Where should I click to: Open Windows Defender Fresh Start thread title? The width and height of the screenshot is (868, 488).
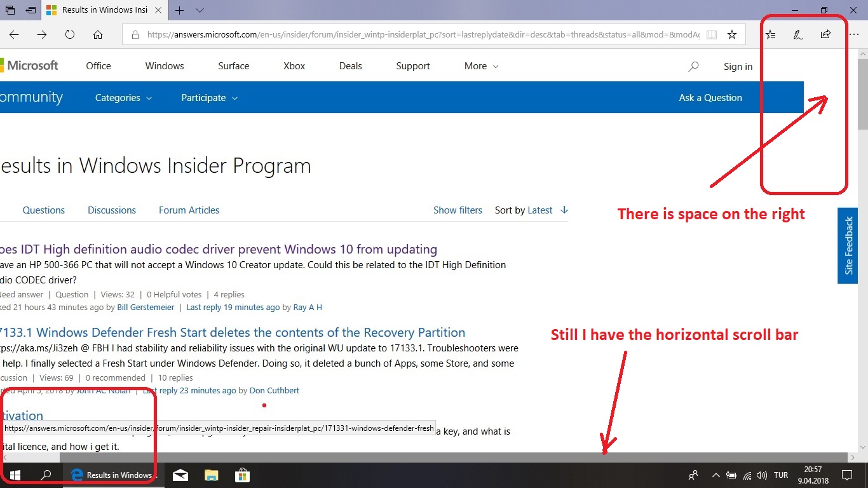pos(233,332)
